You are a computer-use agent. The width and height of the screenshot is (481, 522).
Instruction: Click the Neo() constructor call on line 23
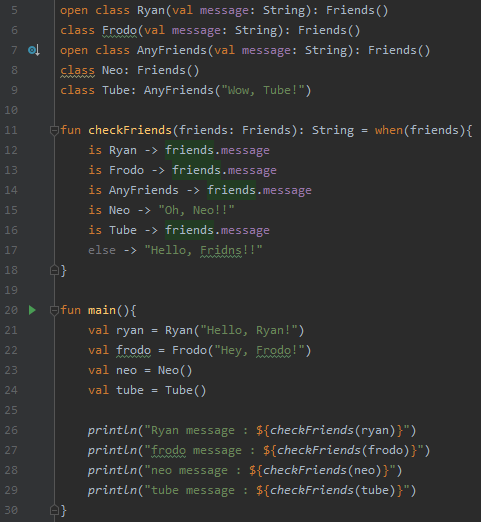pos(175,370)
